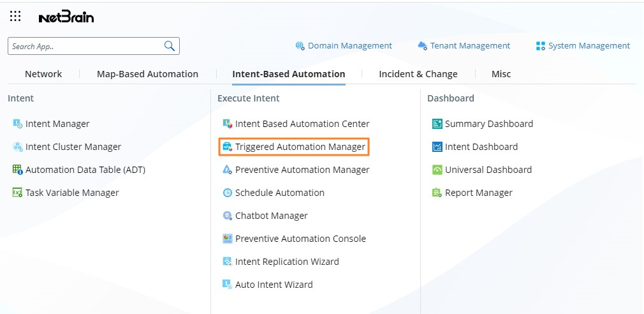The width and height of the screenshot is (644, 314).
Task: Select the Misc tab
Action: click(x=501, y=74)
